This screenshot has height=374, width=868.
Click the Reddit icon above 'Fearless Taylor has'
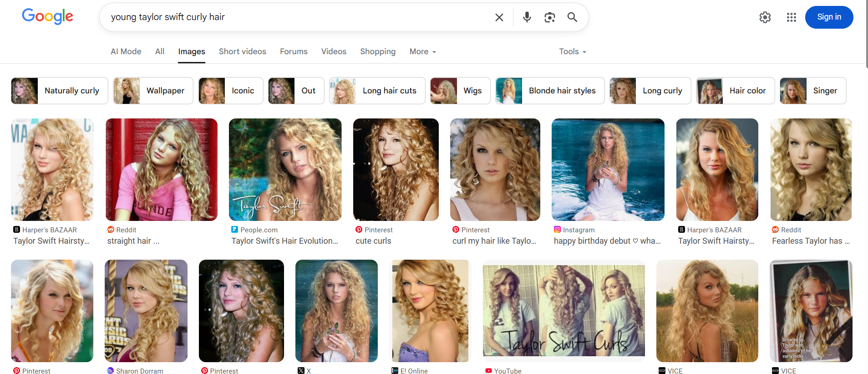[x=776, y=230]
